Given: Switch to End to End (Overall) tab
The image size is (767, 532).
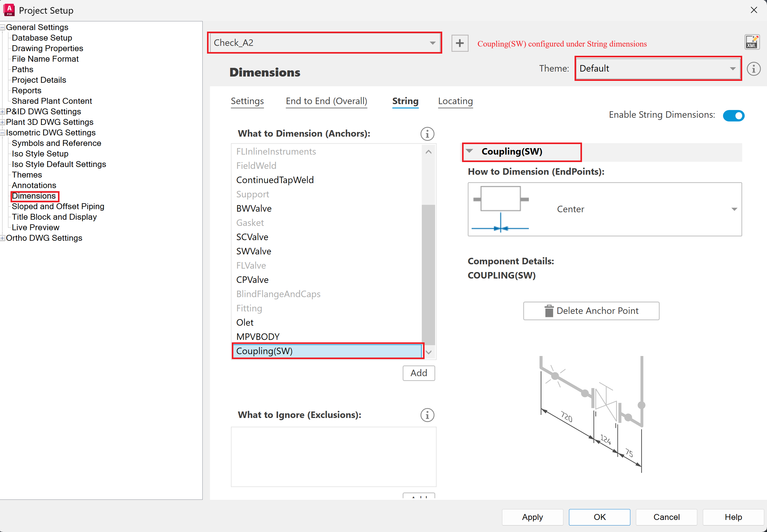Looking at the screenshot, I should pos(326,101).
